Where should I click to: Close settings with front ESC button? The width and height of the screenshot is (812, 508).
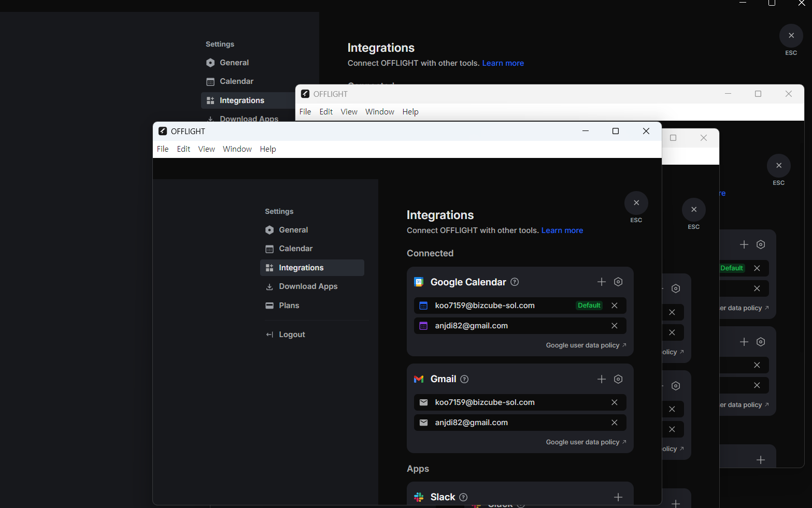[636, 203]
